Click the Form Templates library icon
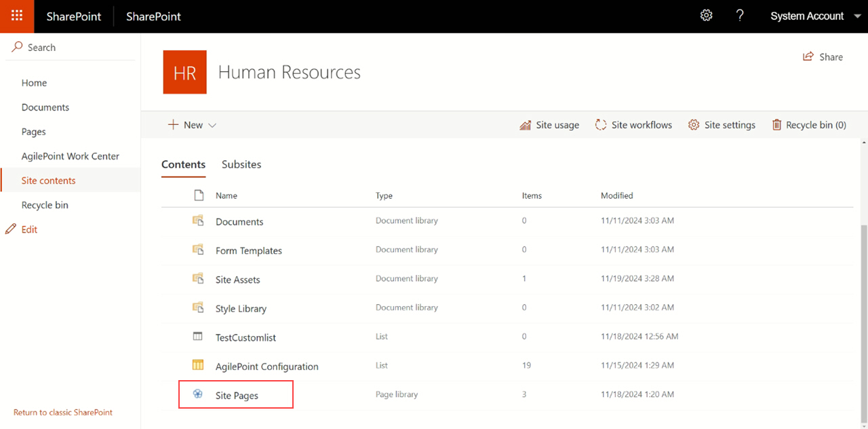 tap(198, 250)
